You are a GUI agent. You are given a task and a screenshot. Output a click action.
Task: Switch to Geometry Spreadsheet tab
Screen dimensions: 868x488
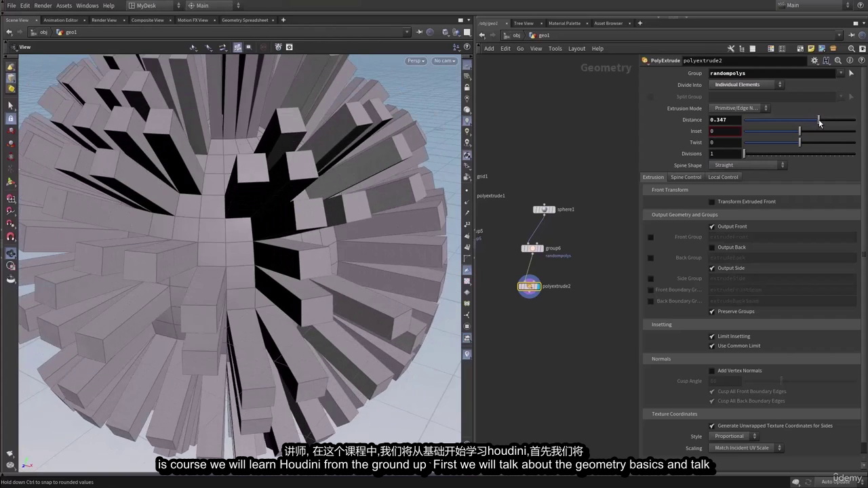(245, 20)
